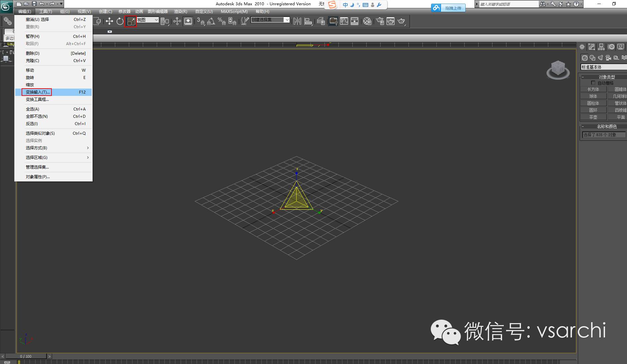Click the 球体 button
The image size is (627, 364).
593,96
